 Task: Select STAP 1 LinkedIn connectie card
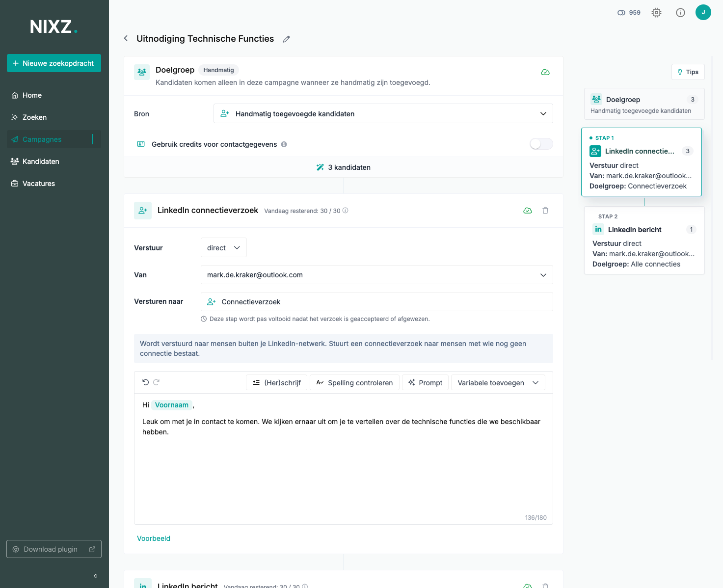[642, 162]
